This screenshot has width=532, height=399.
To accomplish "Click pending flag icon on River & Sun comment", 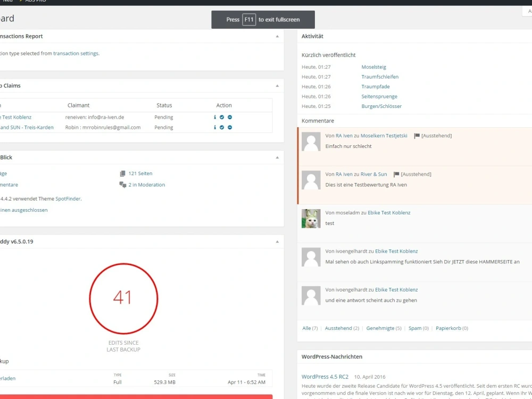I will (396, 174).
